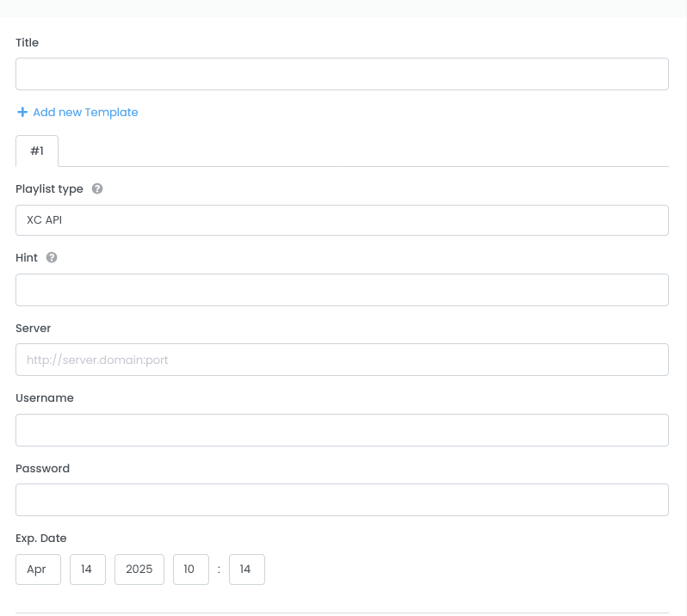The image size is (687, 616).
Task: Click the Password field label
Action: (x=42, y=469)
